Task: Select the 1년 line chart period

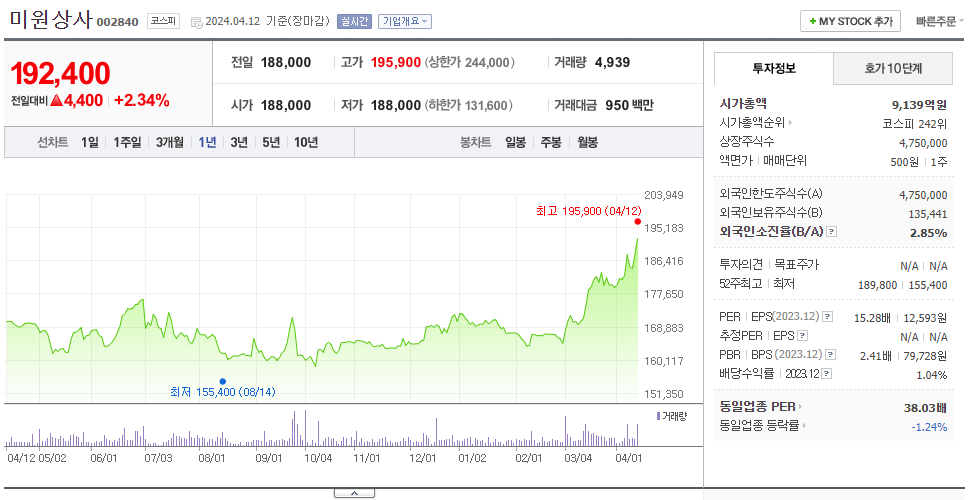Action: [207, 143]
